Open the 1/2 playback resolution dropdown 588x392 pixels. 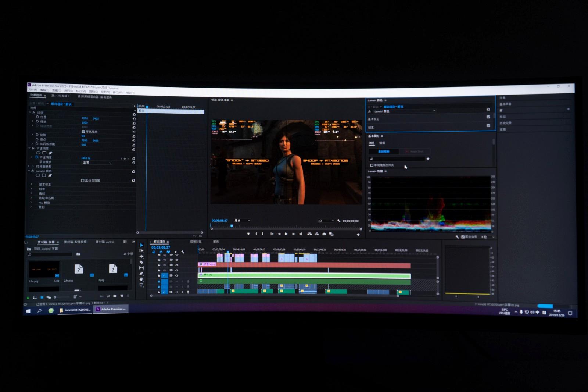tap(326, 221)
